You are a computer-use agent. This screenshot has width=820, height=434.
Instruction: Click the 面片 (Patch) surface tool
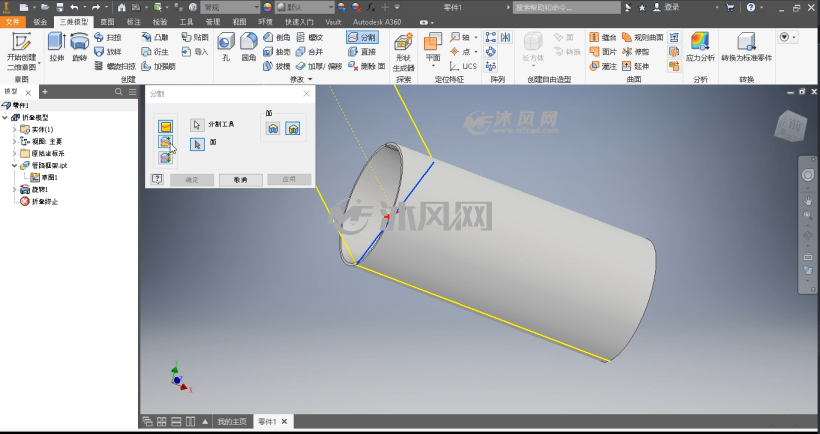603,52
